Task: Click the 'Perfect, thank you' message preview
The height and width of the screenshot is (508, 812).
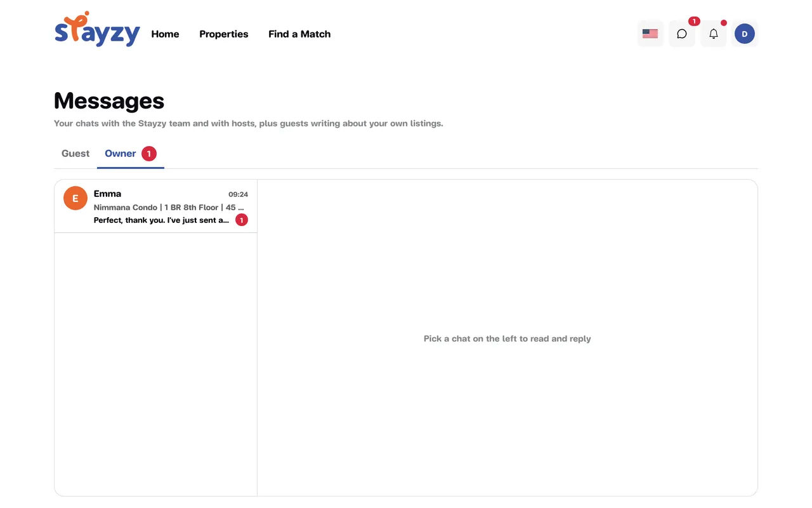Action: (162, 220)
